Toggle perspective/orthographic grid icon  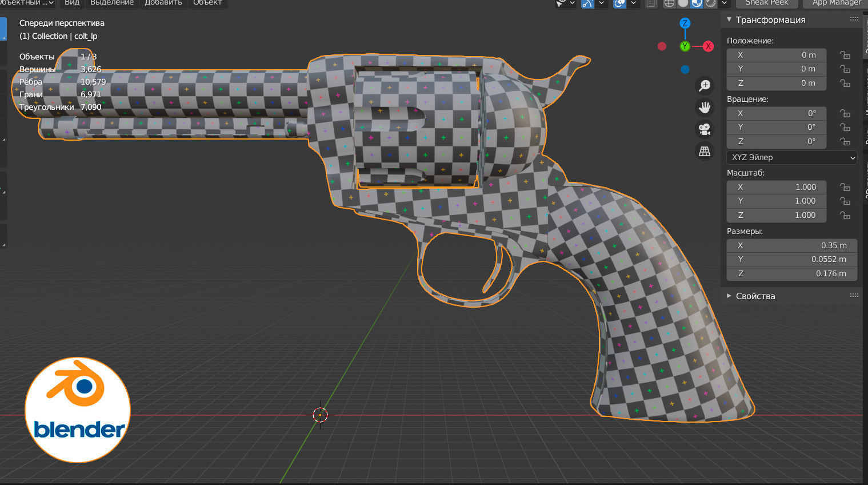point(705,152)
